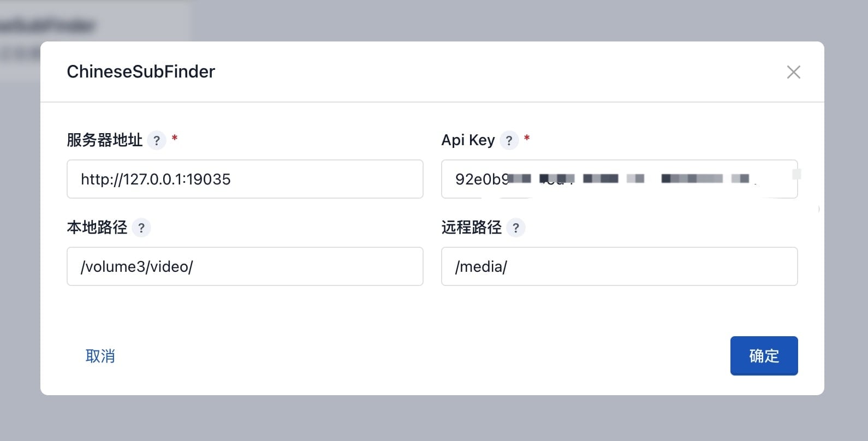868x441 pixels.
Task: Close the ChineseSubFinder dialog with X
Action: pyautogui.click(x=793, y=72)
